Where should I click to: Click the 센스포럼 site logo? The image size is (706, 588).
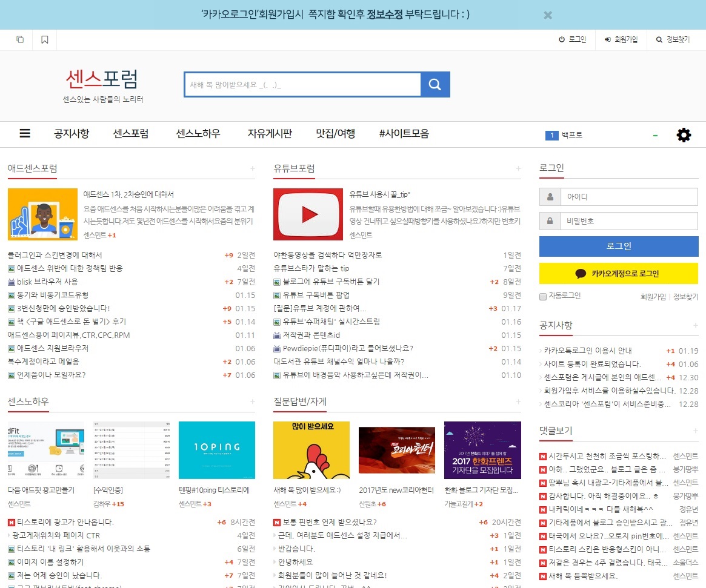pos(102,79)
